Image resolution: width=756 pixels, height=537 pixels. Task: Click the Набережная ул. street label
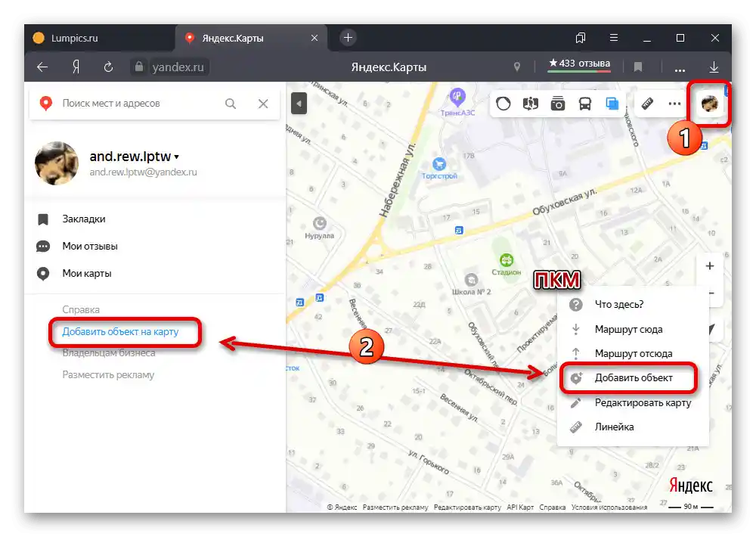(x=396, y=180)
